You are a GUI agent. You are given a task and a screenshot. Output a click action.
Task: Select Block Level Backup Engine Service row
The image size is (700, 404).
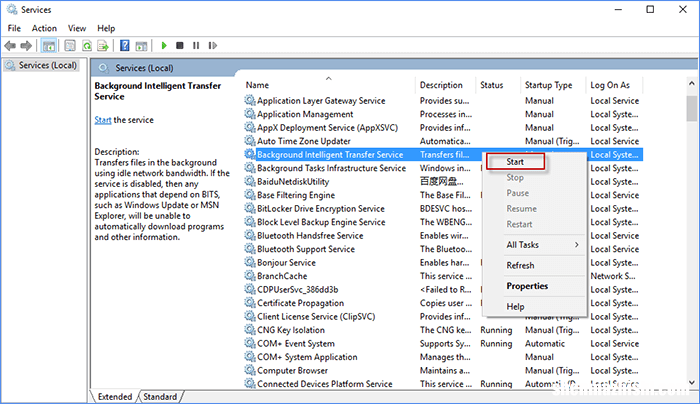point(443,222)
